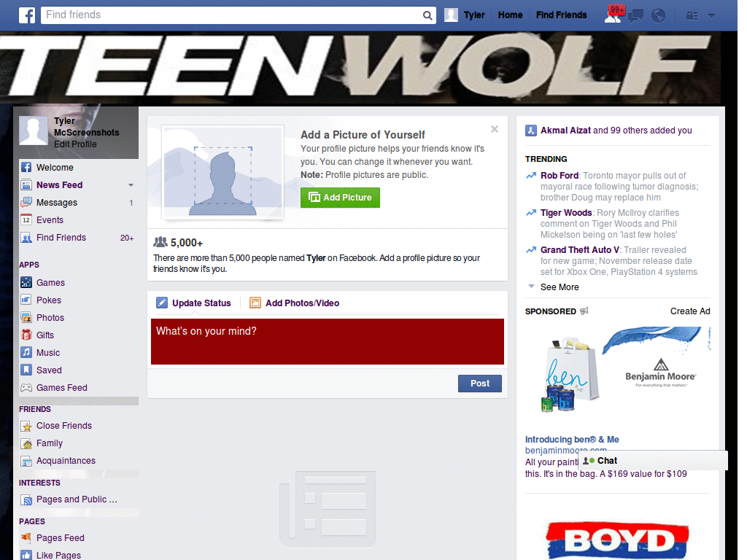Image resolution: width=747 pixels, height=560 pixels.
Task: Click the sidebar profile picture placeholder
Action: 34,131
